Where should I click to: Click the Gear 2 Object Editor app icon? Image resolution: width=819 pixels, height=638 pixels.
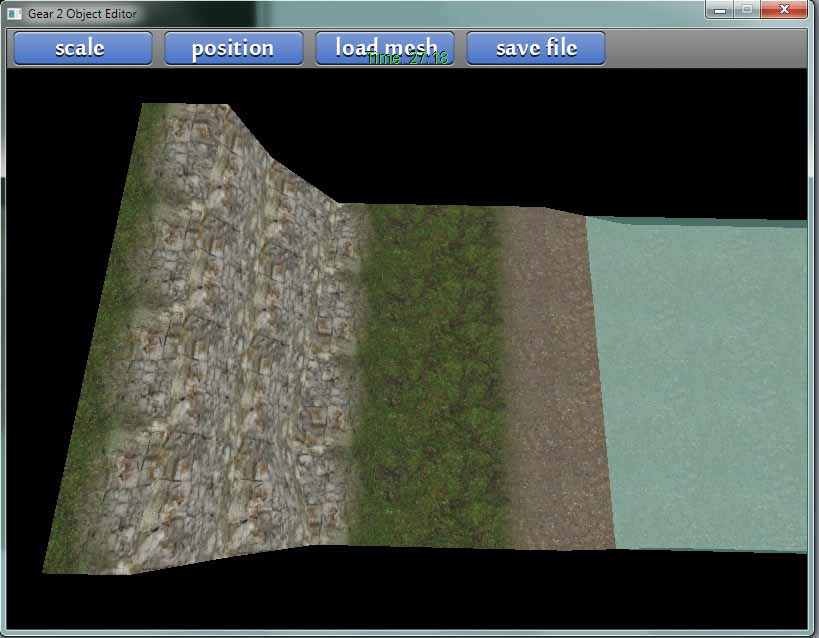[14, 13]
